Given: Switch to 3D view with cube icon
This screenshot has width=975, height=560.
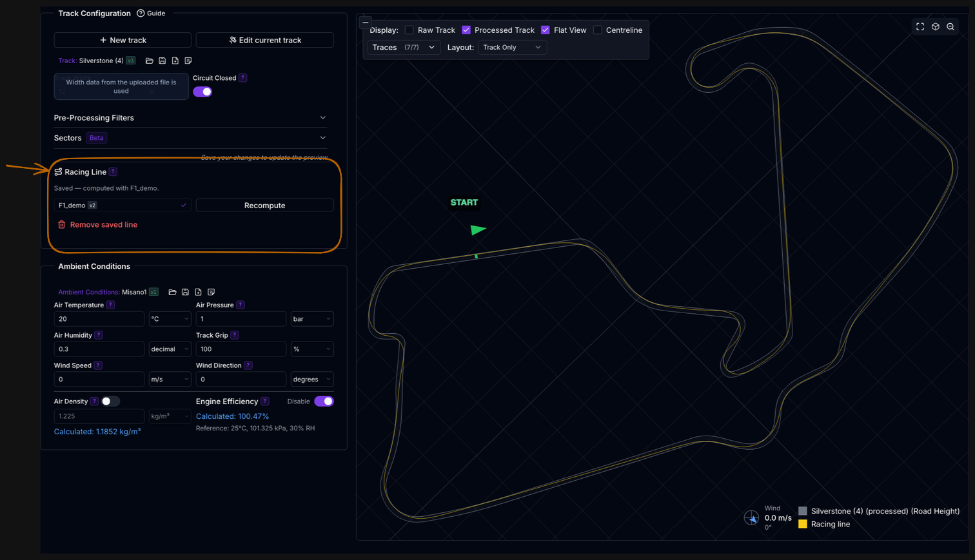Looking at the screenshot, I should (936, 26).
